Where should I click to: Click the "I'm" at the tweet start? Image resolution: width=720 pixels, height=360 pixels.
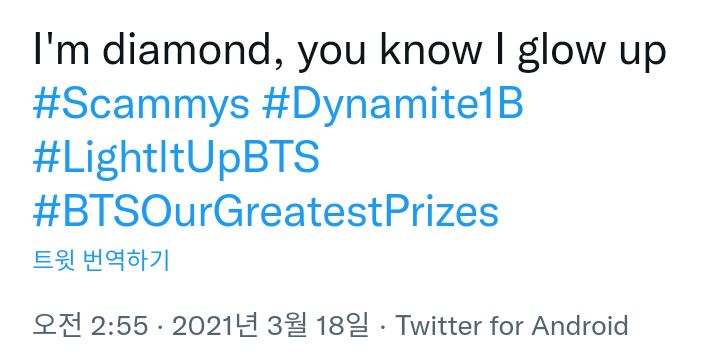tap(62, 50)
